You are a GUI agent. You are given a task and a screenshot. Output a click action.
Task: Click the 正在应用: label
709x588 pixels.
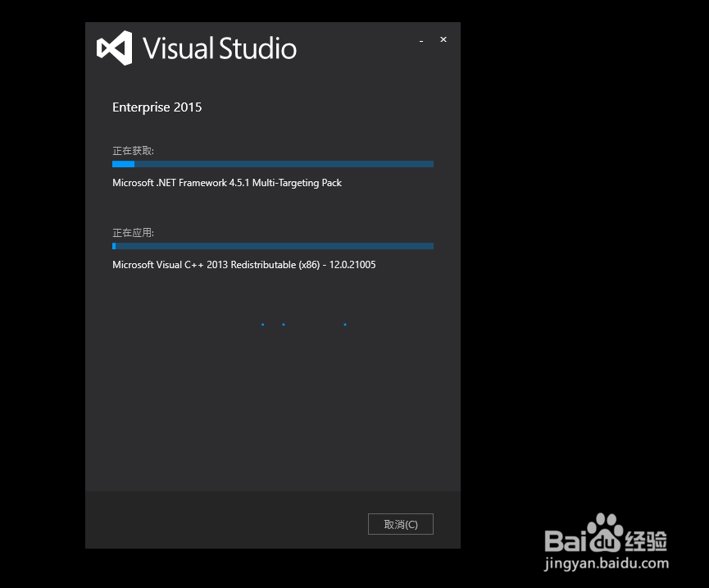coord(133,232)
